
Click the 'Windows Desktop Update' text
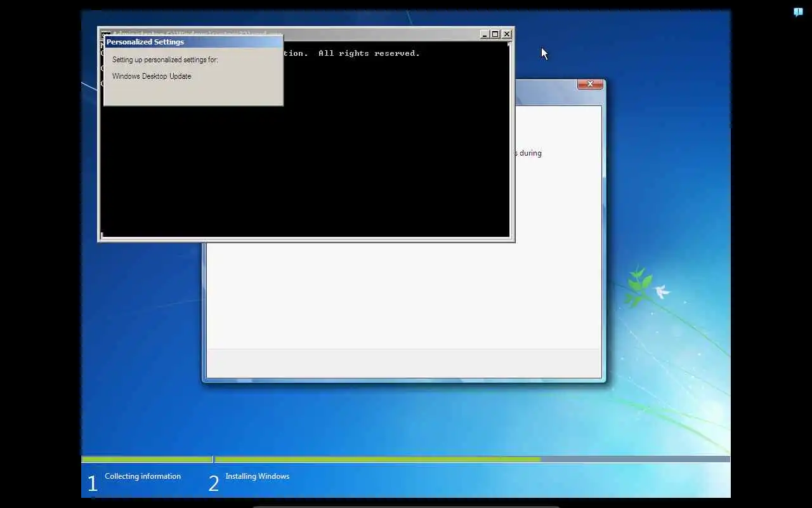pyautogui.click(x=152, y=76)
